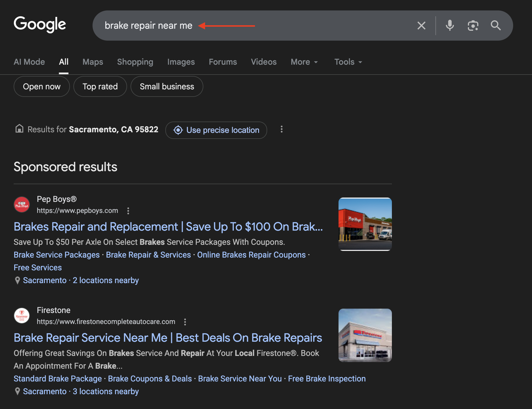Click the location pin near Firestone's Sacramento listing
The width and height of the screenshot is (532, 409).
coord(17,391)
